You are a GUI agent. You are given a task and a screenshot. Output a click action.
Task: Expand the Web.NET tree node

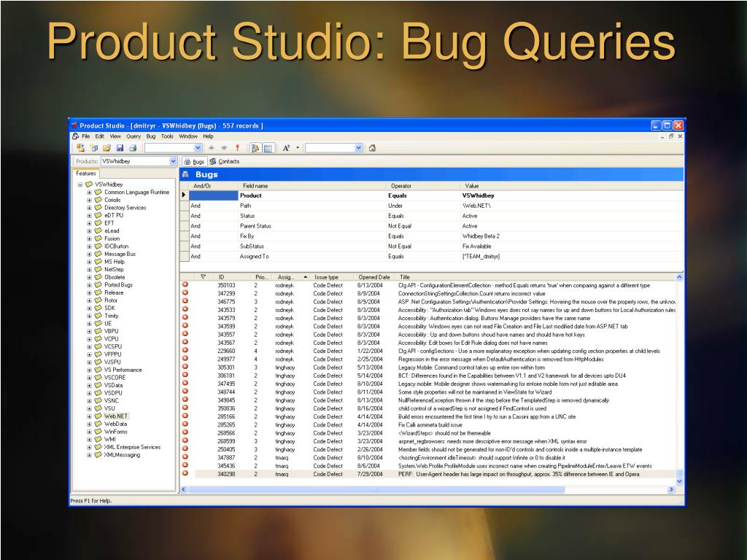coord(89,416)
